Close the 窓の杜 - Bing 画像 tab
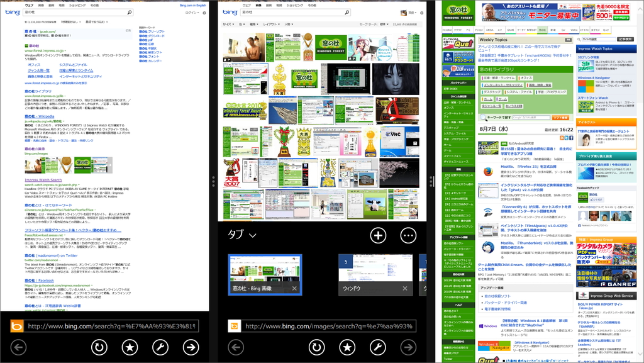Viewport: 644px width, 363px height. click(x=294, y=288)
